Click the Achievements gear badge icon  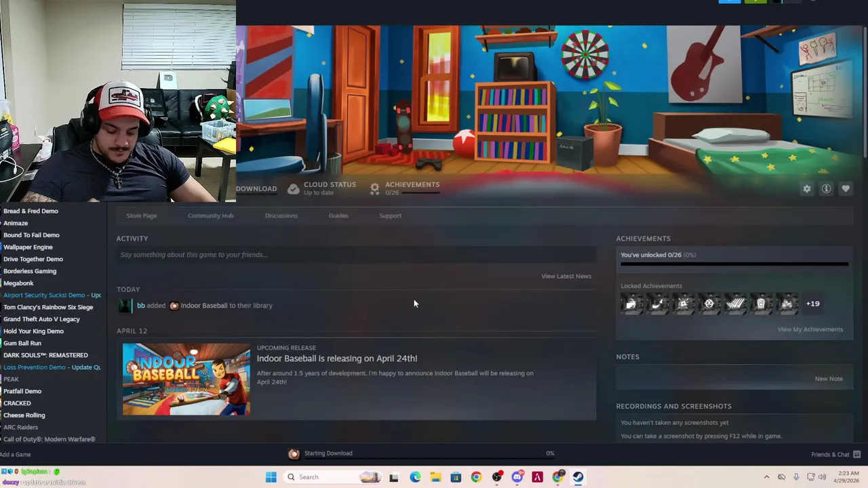tap(374, 189)
